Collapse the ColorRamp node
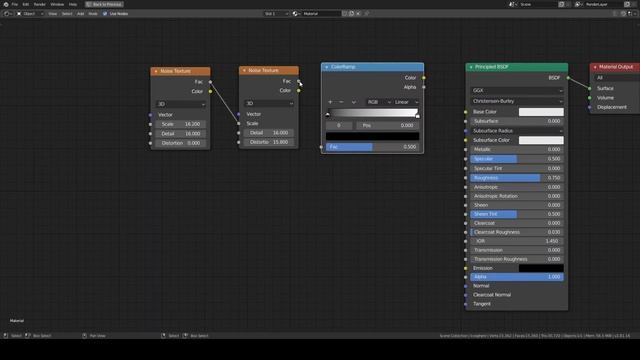The height and width of the screenshot is (360, 640). pyautogui.click(x=327, y=67)
